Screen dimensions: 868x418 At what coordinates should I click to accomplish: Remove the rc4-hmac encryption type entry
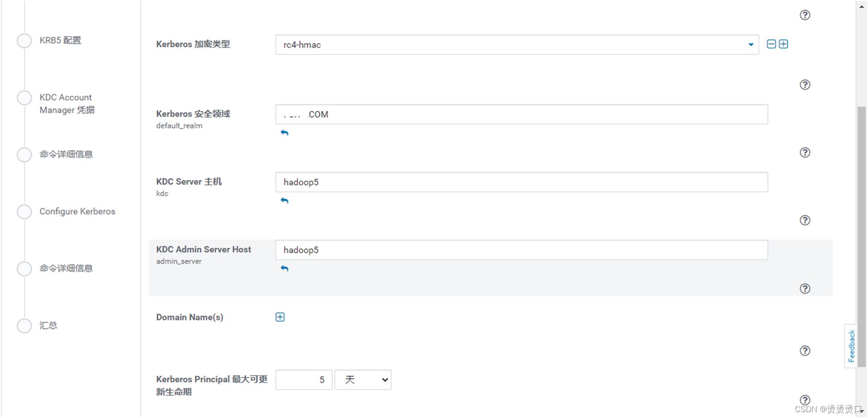point(771,44)
